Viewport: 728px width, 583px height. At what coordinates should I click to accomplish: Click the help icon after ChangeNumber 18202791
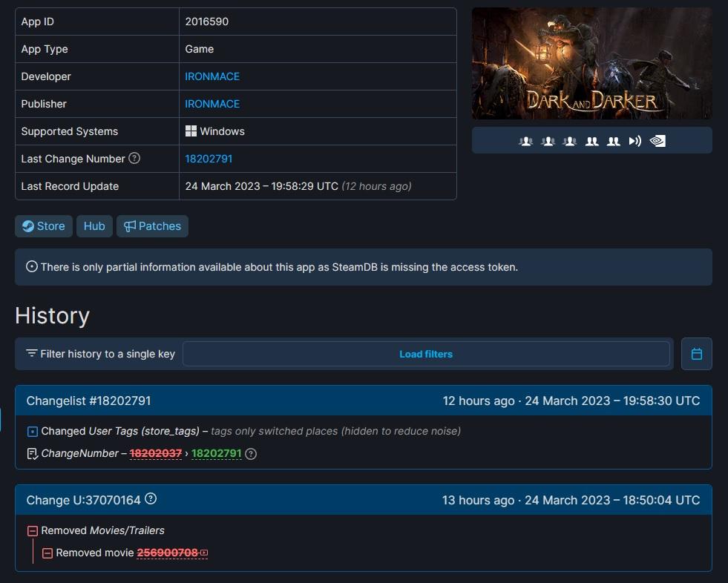click(251, 454)
